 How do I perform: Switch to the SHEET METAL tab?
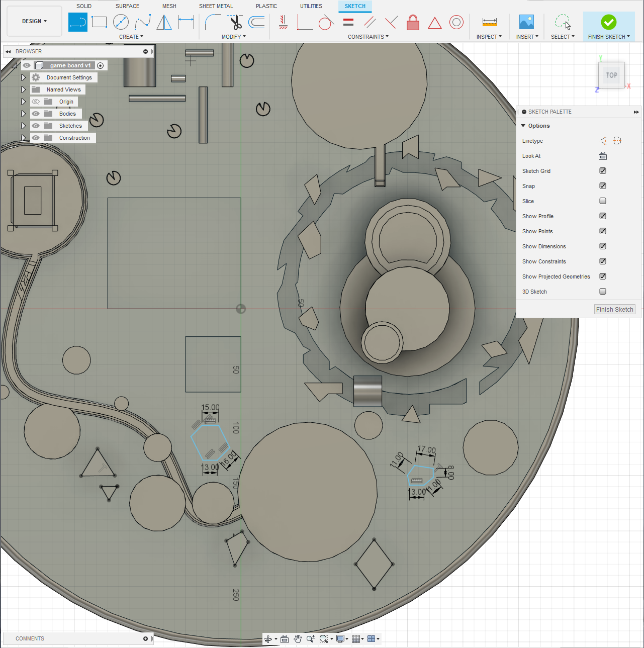coord(216,6)
